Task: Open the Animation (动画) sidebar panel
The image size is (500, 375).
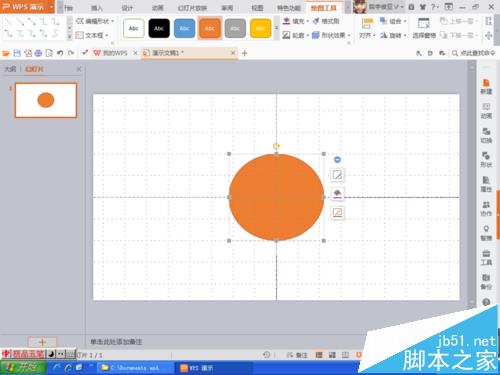Action: point(486,111)
